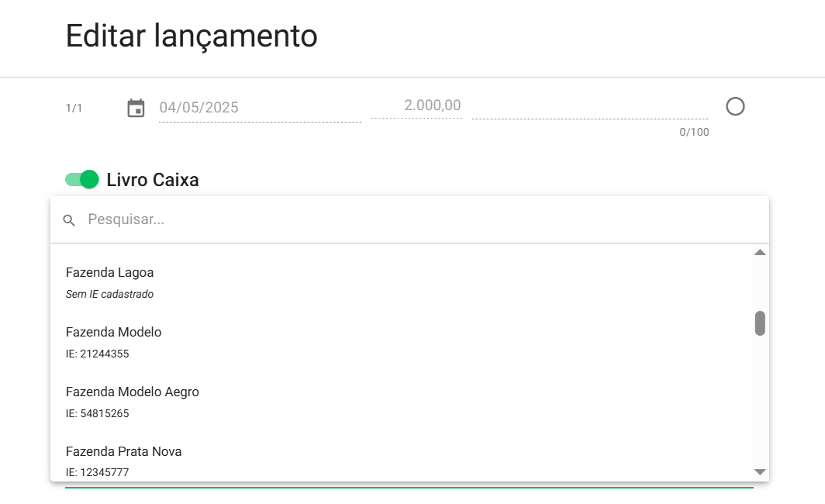Click the 0/100 character counter
Viewport: 825px width, 504px height.
(x=694, y=132)
